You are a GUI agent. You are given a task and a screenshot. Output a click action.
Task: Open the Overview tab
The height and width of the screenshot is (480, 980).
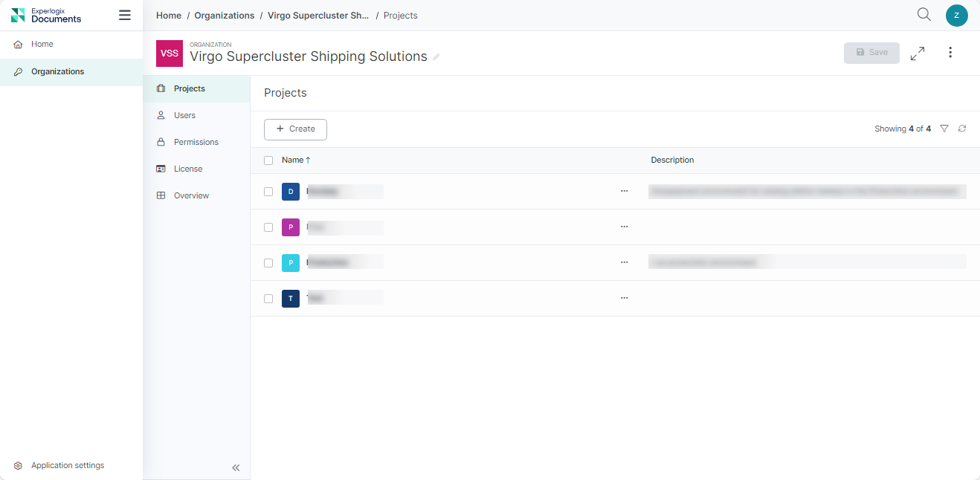(196, 195)
